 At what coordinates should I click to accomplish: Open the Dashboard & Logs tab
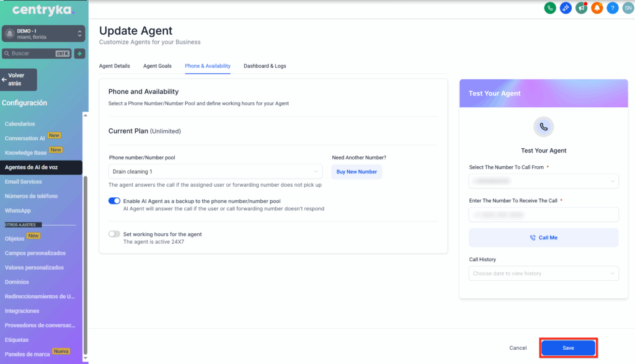pos(265,66)
